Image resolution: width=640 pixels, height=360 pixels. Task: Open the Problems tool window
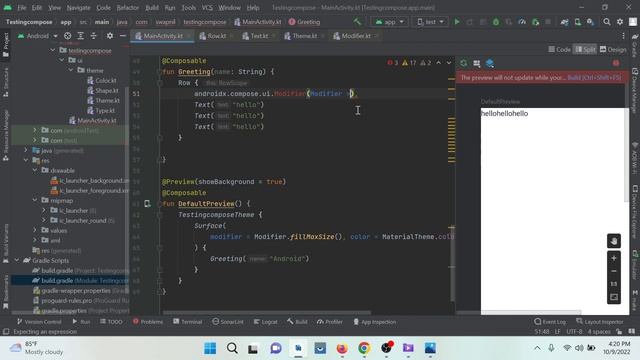click(148, 322)
